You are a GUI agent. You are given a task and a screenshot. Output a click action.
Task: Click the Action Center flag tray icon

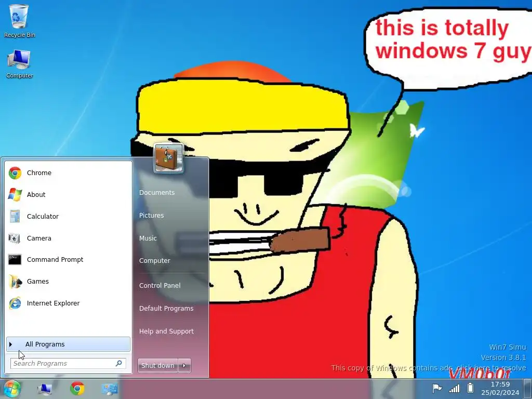437,388
